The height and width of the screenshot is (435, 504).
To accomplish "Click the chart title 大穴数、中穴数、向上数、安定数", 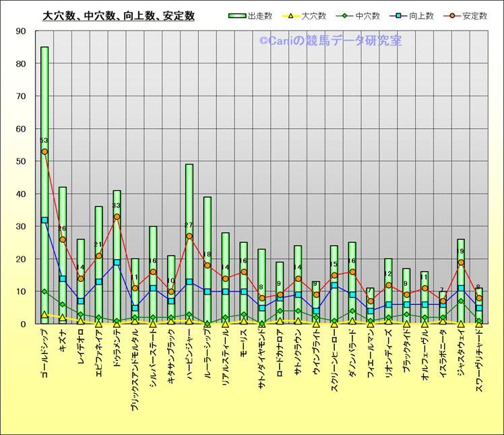I will [x=119, y=16].
